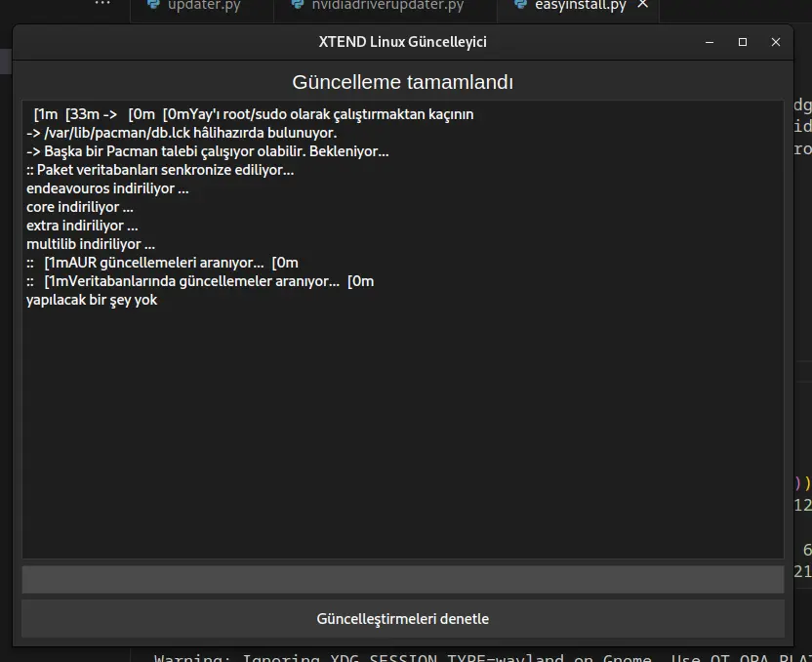The image size is (812, 662).
Task: Click the 'AUR güncellemeleri aranıyor' line
Action: [162, 264]
